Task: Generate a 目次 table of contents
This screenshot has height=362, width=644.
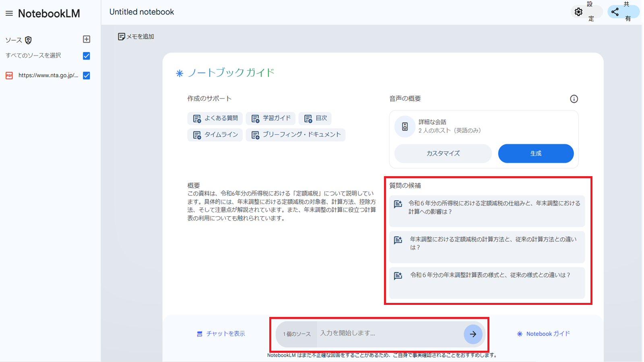Action: 315,118
